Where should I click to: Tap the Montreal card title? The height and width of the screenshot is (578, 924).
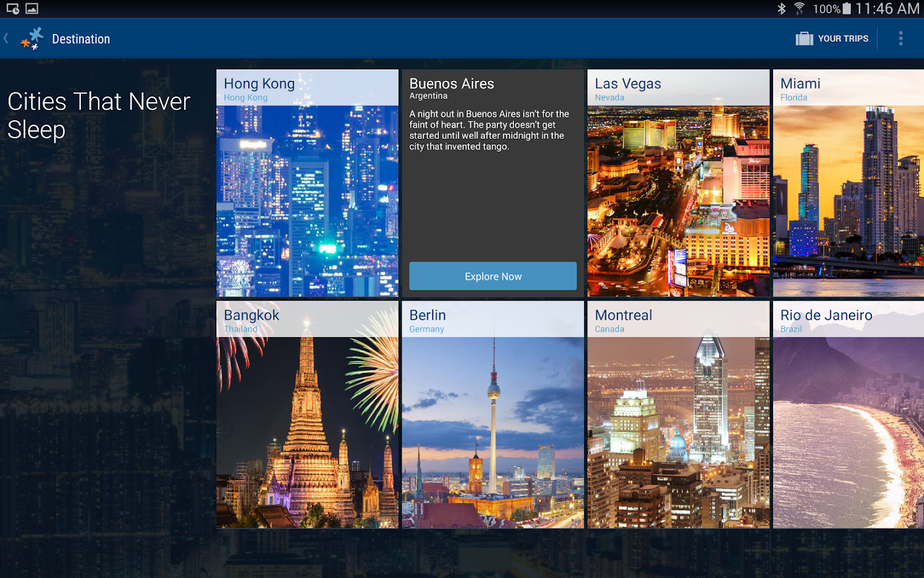click(623, 315)
